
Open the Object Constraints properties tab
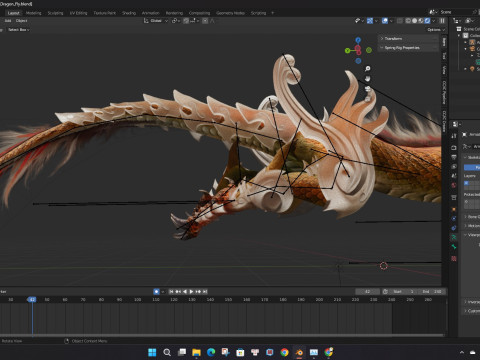tap(454, 228)
